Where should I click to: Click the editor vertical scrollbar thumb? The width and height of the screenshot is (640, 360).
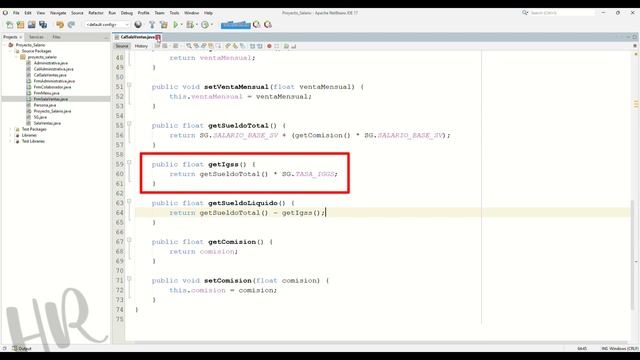click(633, 254)
